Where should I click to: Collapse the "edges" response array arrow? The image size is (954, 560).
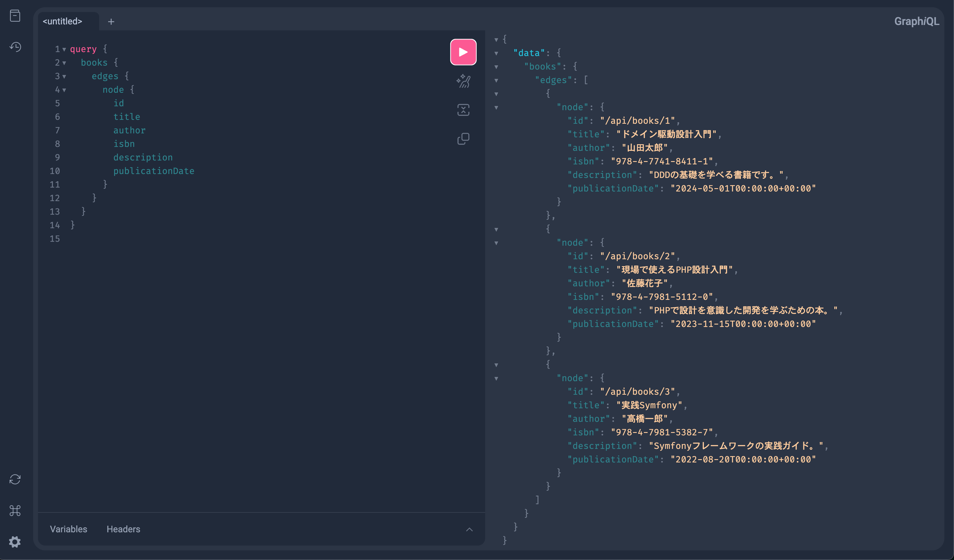[496, 81]
